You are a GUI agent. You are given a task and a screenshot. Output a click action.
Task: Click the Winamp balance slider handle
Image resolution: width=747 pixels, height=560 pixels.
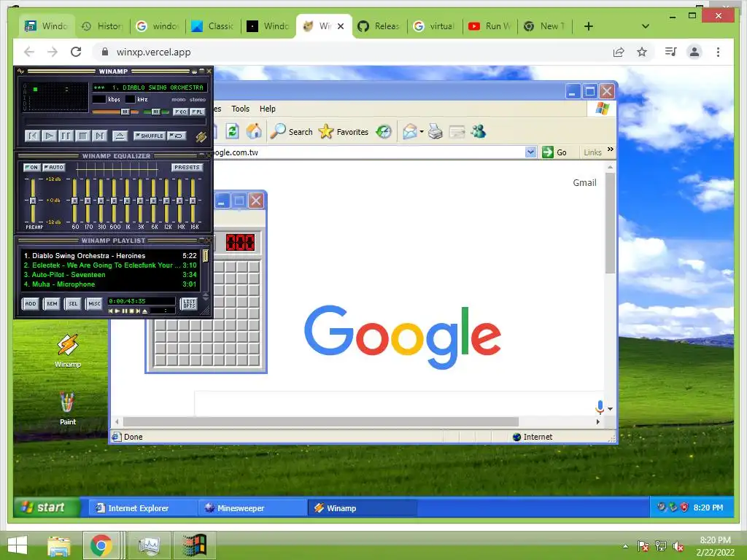[155, 112]
